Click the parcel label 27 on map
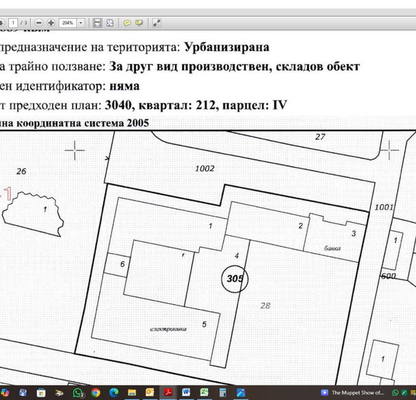 tap(320, 137)
